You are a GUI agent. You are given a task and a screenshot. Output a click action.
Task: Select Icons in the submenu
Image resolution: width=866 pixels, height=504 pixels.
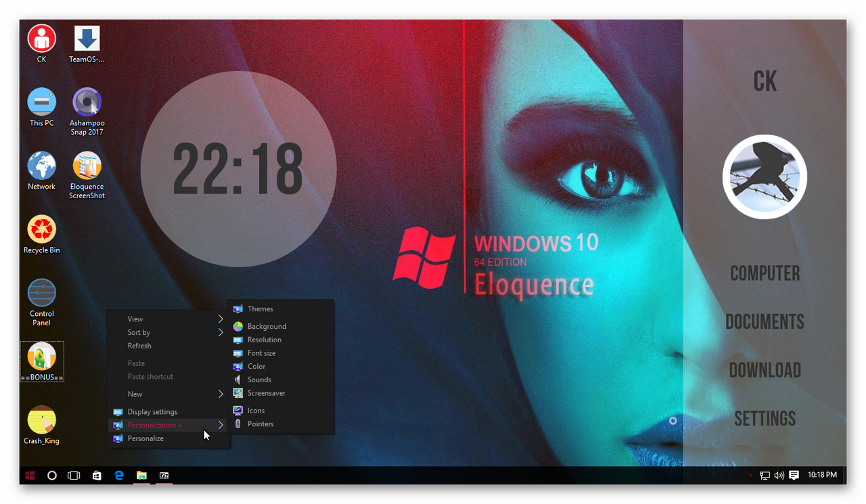coord(281,411)
